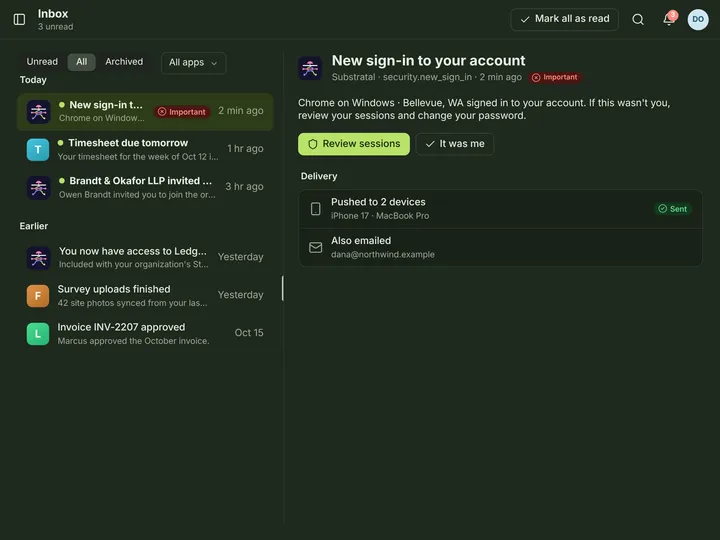Click the Important badge in list item
The height and width of the screenshot is (540, 720).
pos(182,112)
